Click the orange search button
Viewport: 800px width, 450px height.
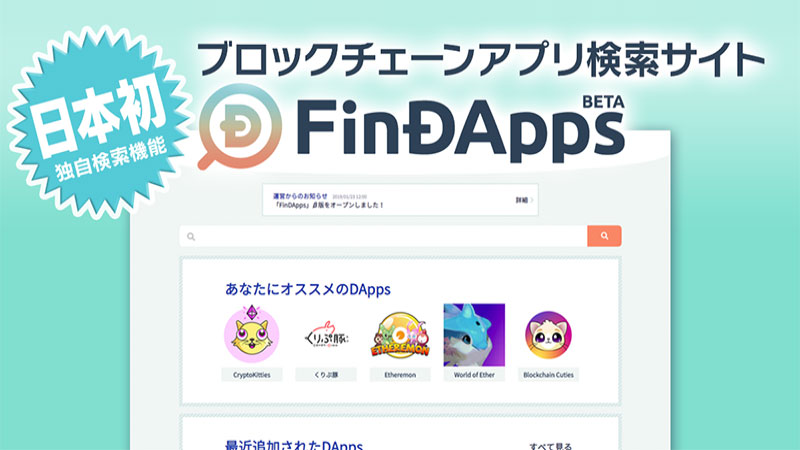pos(604,236)
